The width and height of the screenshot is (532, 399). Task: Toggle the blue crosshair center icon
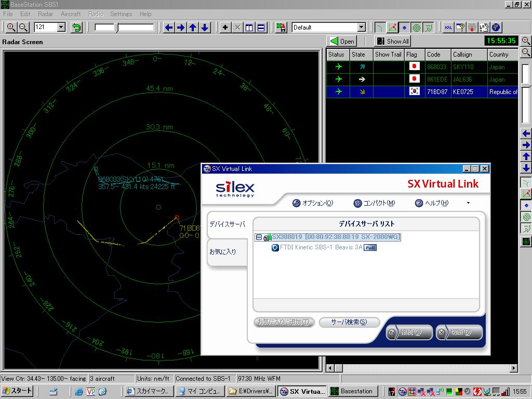click(x=404, y=28)
